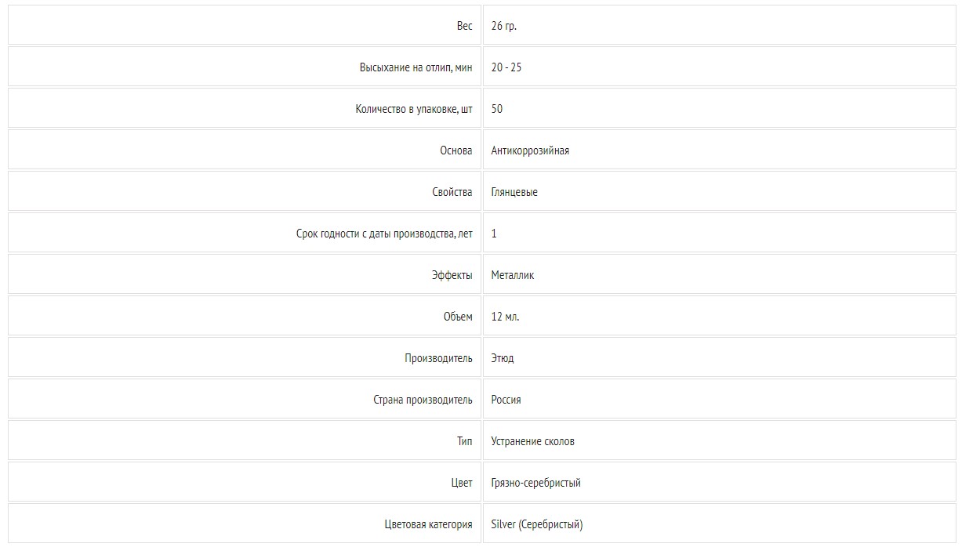Select 'Silver (Серебристый)' color category value
Viewport: 980px width, 558px height.
click(x=537, y=524)
